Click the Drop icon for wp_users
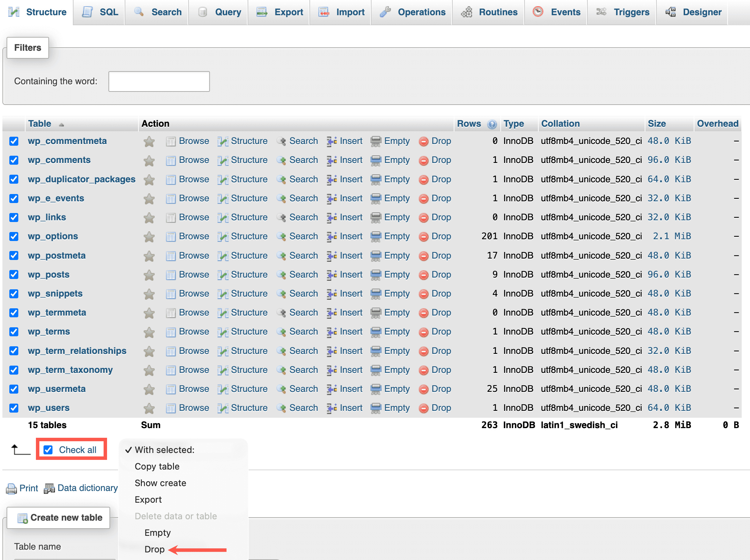This screenshot has width=750, height=560. [x=424, y=408]
